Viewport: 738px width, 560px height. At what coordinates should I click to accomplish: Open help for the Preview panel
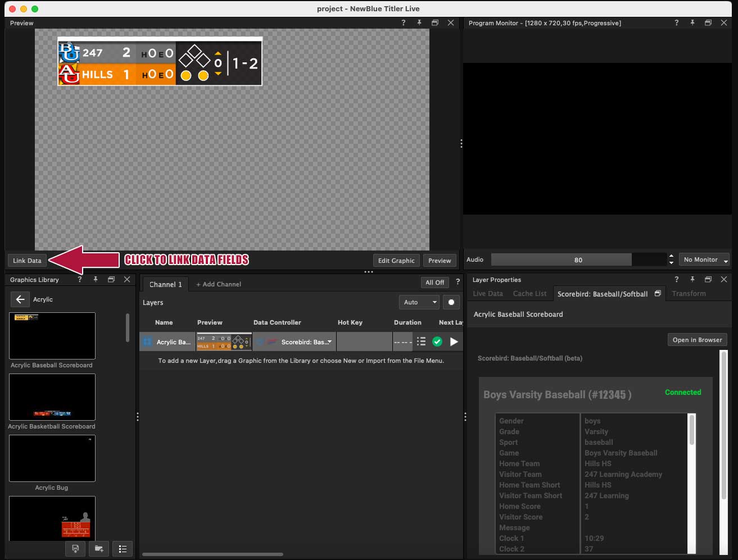point(403,23)
